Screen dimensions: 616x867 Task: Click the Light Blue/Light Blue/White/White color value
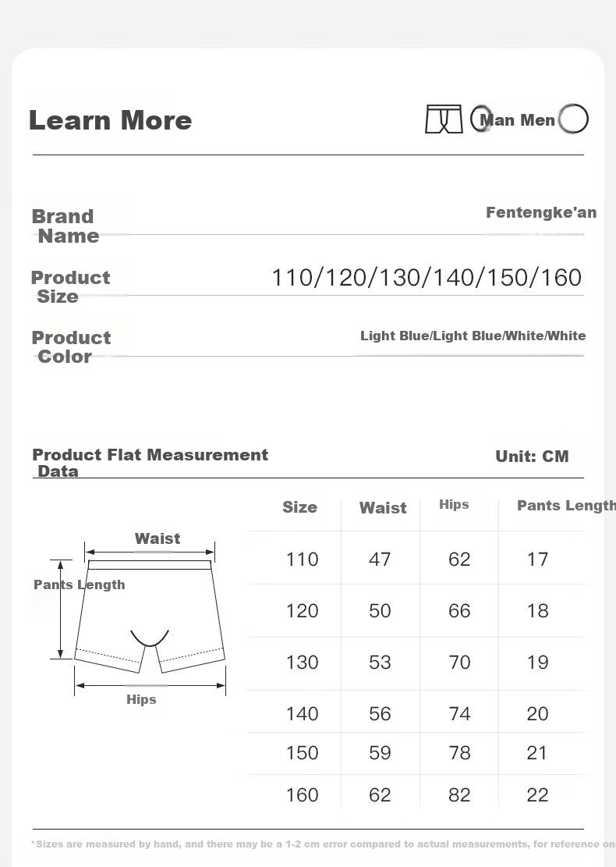pyautogui.click(x=473, y=336)
